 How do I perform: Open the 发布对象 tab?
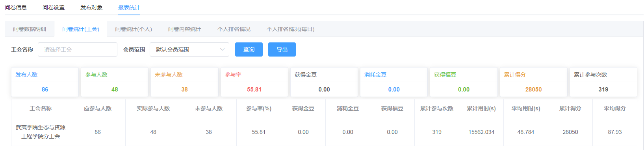[x=91, y=7]
